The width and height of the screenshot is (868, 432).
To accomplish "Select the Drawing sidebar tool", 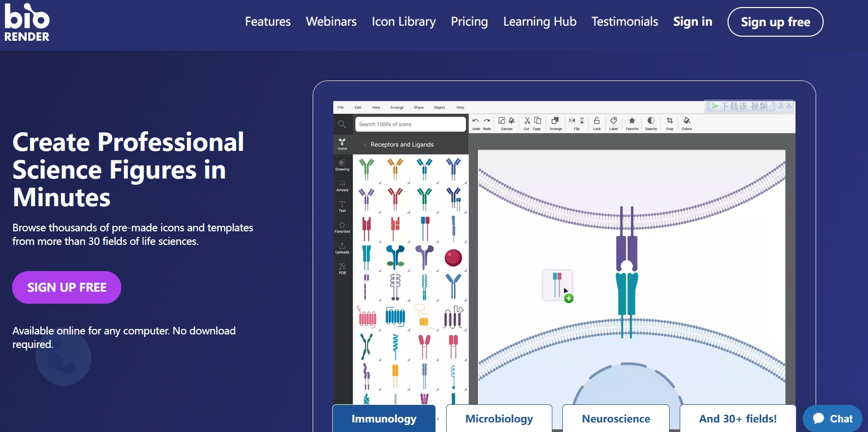I will click(342, 165).
